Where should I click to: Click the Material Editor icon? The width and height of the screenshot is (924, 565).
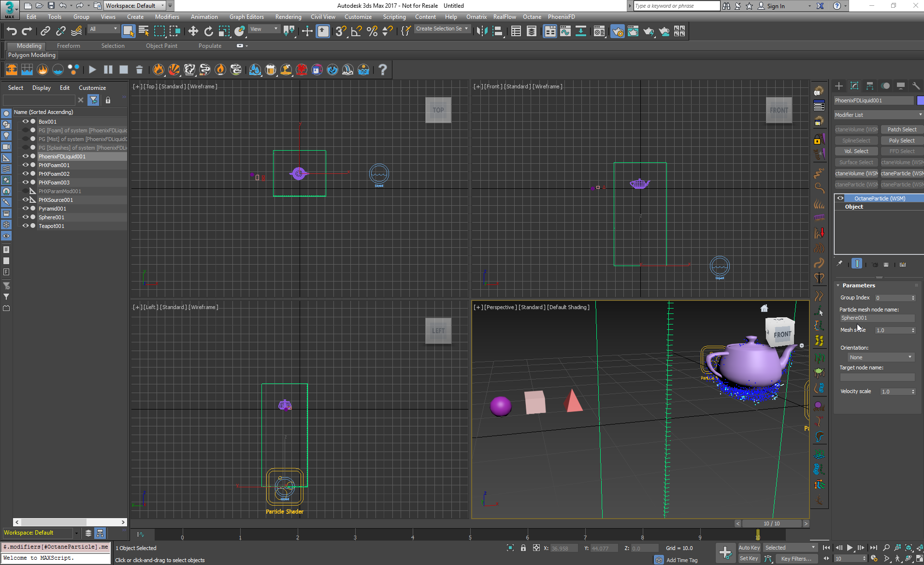[x=599, y=31]
